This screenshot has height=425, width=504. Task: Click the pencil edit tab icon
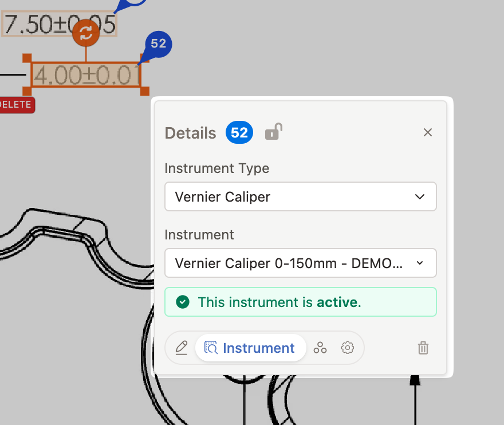tap(182, 348)
